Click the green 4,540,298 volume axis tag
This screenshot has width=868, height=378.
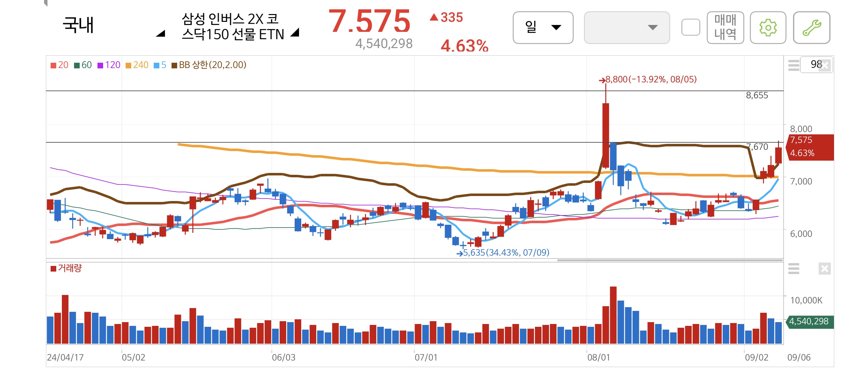pyautogui.click(x=809, y=322)
